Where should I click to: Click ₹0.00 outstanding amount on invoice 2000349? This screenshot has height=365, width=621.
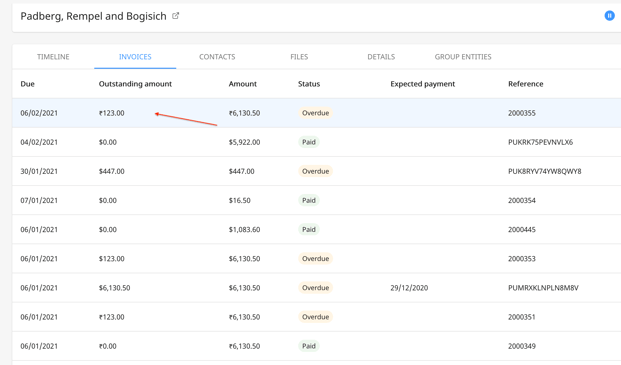click(x=107, y=346)
